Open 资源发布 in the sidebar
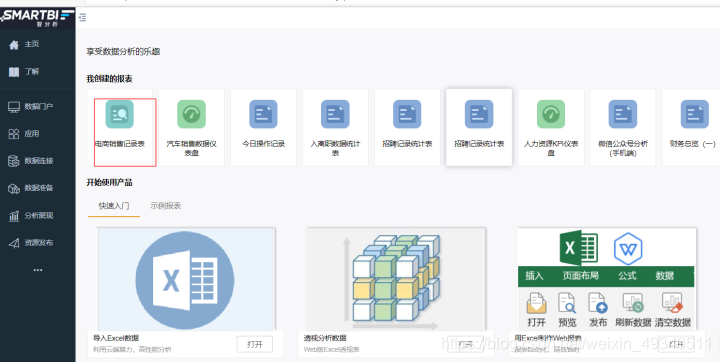This screenshot has width=720, height=362. [30, 243]
